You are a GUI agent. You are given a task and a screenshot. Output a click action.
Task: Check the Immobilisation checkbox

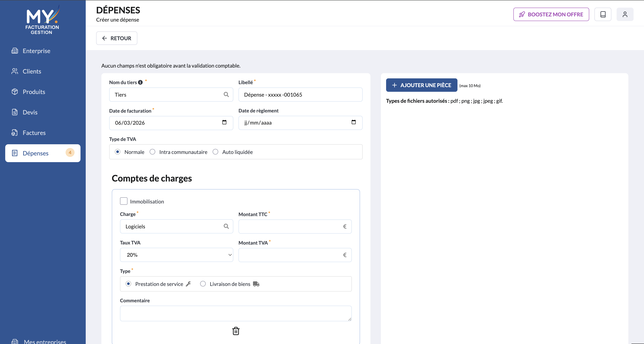124,201
